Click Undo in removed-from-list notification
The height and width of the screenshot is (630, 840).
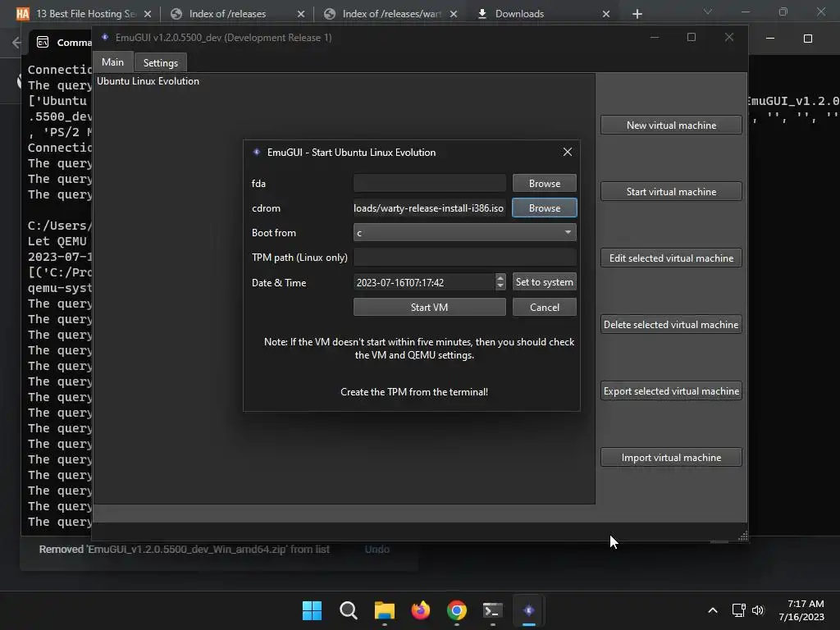[377, 549]
